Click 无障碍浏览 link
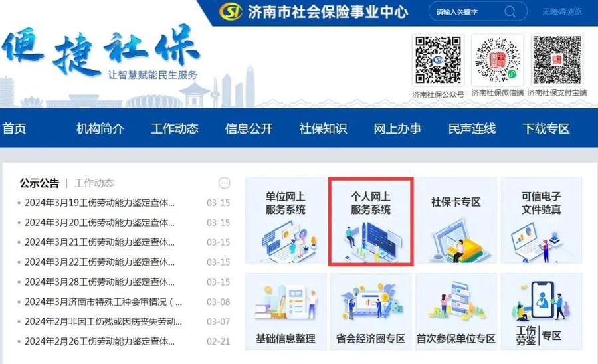This screenshot has width=598, height=364. (x=561, y=12)
